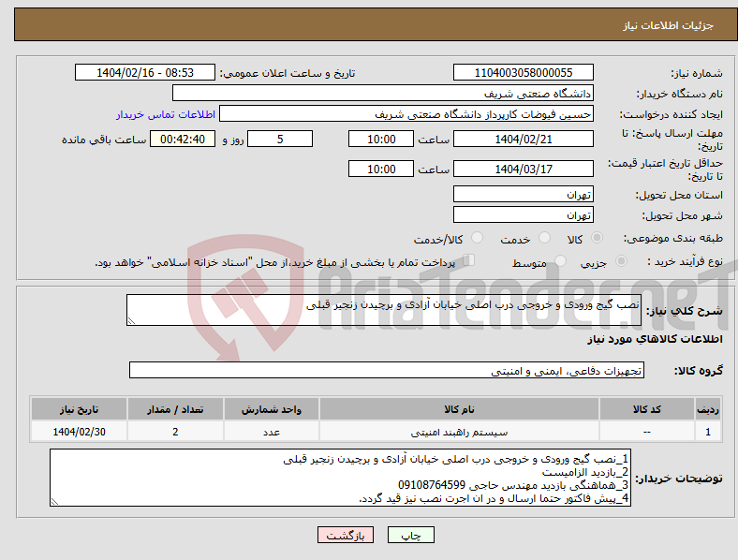Click the quantity cell showing 2

coord(175,432)
